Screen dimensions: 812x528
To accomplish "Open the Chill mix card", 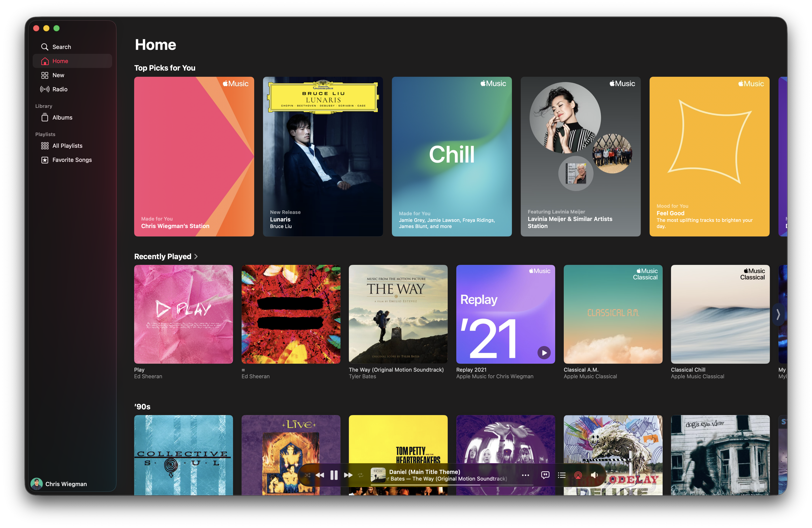I will coord(451,156).
